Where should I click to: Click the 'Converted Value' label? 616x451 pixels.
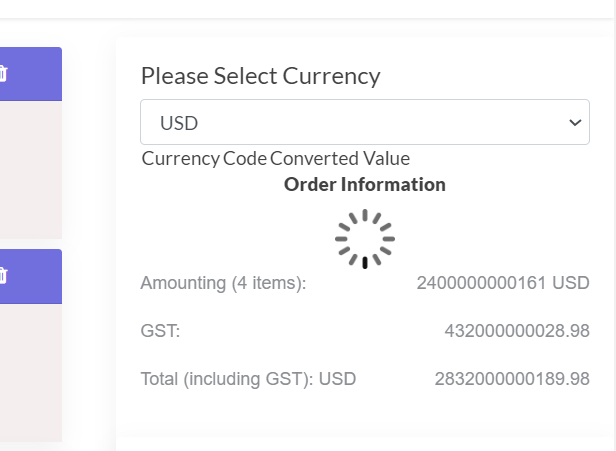(340, 158)
